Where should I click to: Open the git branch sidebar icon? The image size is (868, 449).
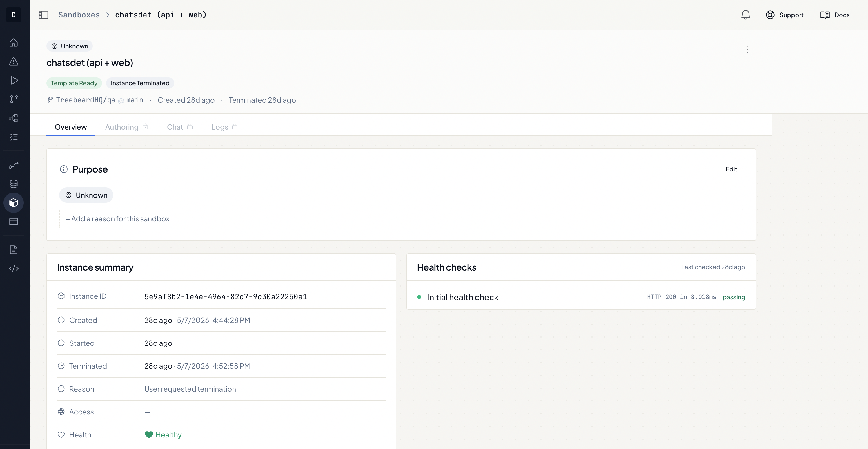click(x=13, y=99)
